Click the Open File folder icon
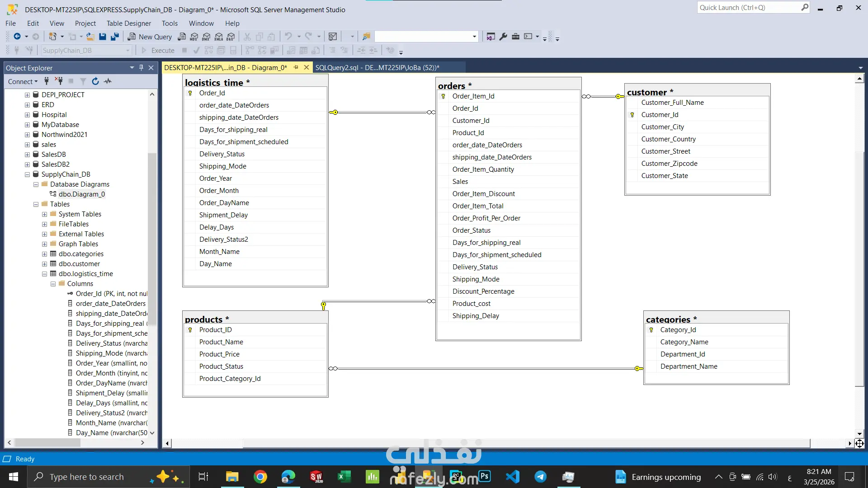Viewport: 868px width, 488px height. (90, 37)
